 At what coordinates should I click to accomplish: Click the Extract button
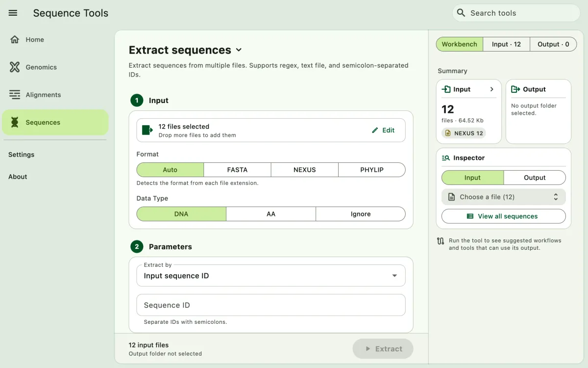pos(383,349)
